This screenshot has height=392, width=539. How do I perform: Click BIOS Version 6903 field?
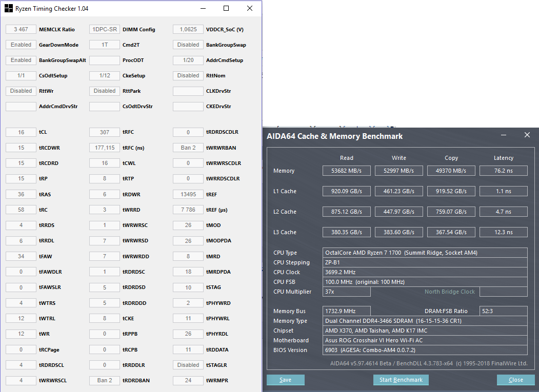(425, 350)
